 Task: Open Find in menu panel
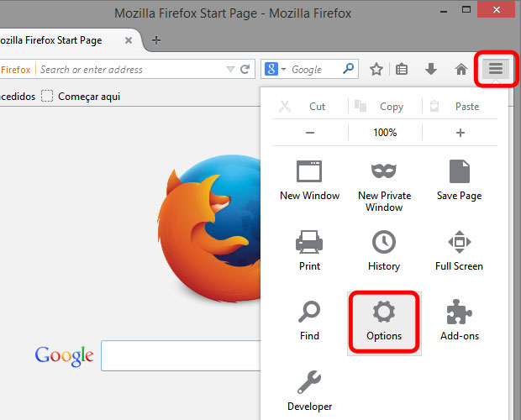point(309,321)
